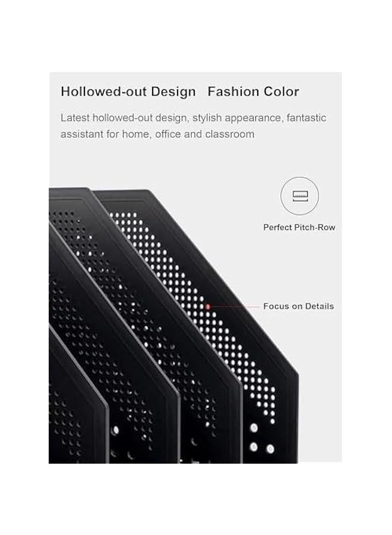This screenshot has width=392, height=535.
Task: Click the empty gray area beneath 'Perfect Pitch-Row'
Action: (x=300, y=266)
